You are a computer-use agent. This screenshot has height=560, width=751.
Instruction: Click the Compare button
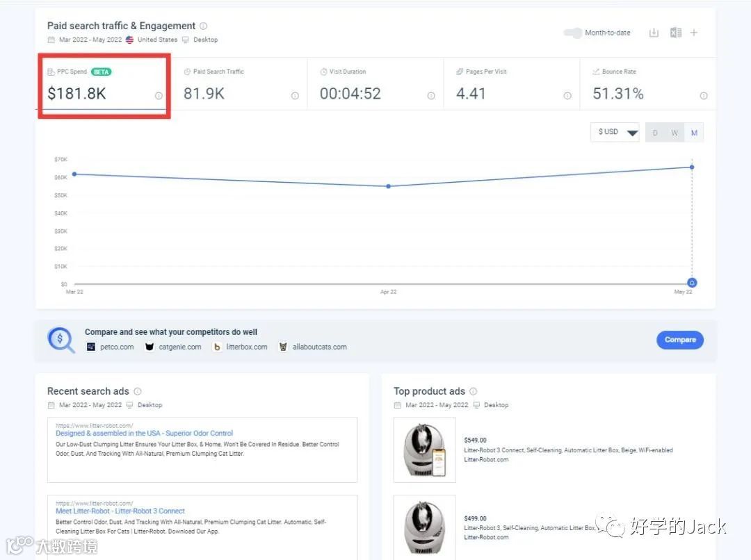680,340
